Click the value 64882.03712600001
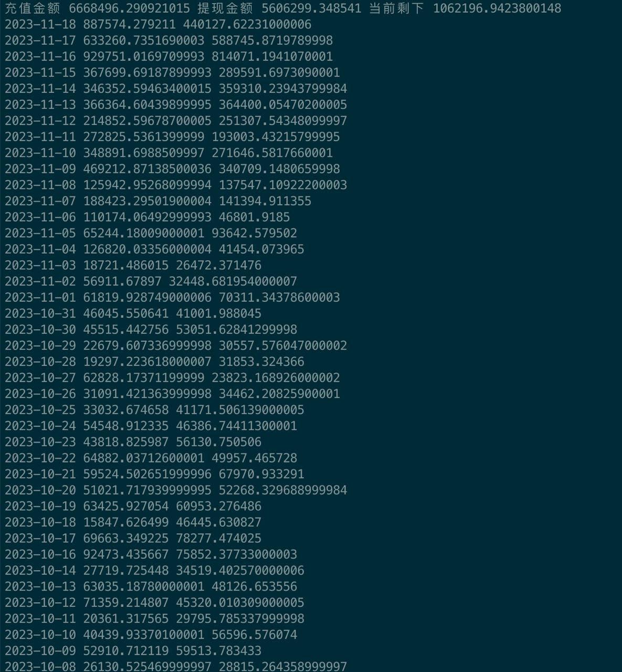Image resolution: width=622 pixels, height=672 pixels. pos(144,458)
